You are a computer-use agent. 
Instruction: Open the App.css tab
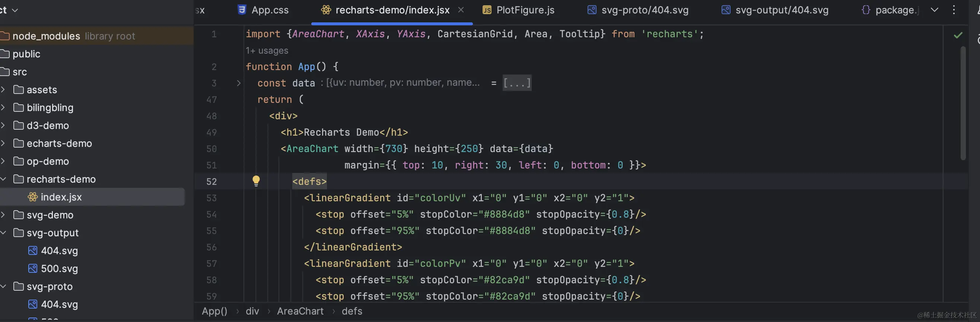263,10
